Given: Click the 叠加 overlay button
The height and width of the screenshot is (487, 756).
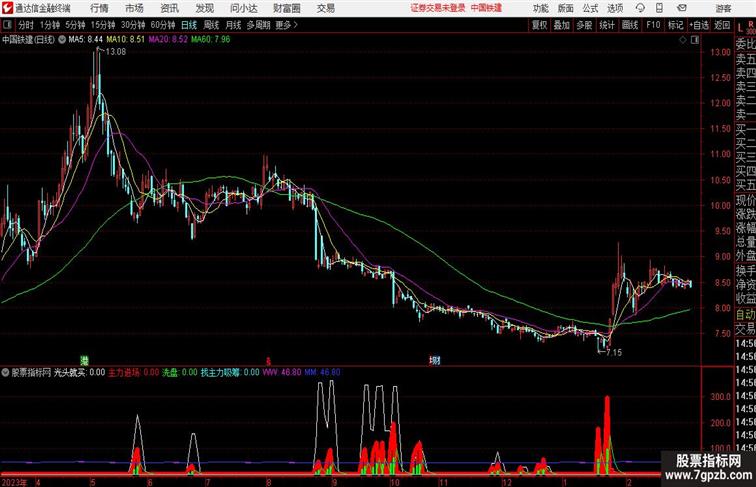Looking at the screenshot, I should pyautogui.click(x=562, y=25).
